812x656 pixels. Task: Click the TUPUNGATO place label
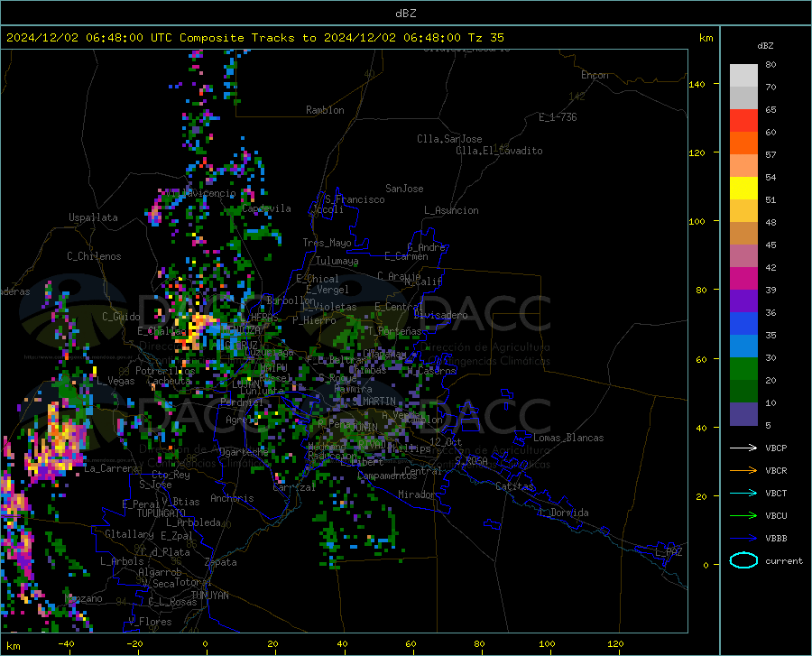click(161, 513)
